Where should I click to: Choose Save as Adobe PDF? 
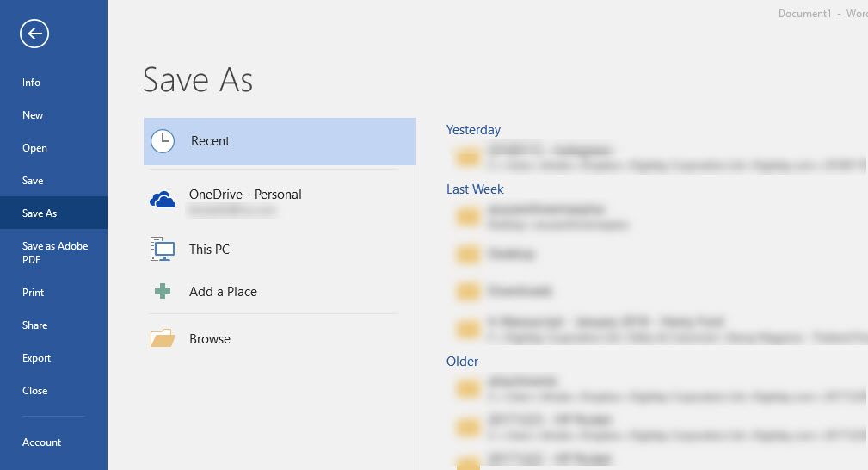tap(53, 253)
